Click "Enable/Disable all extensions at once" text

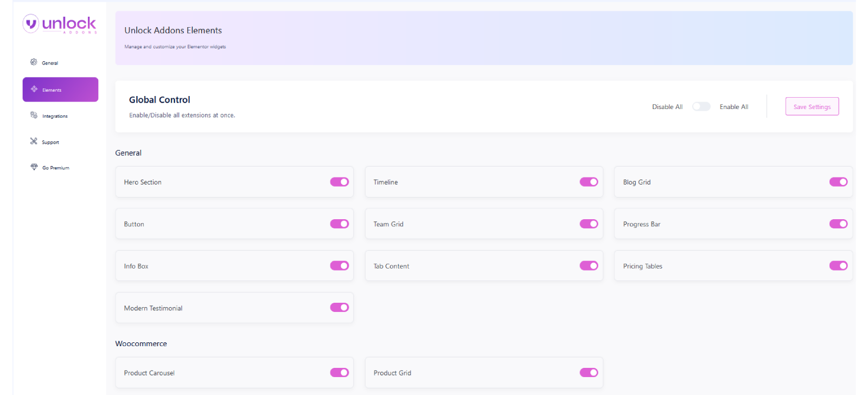point(182,115)
